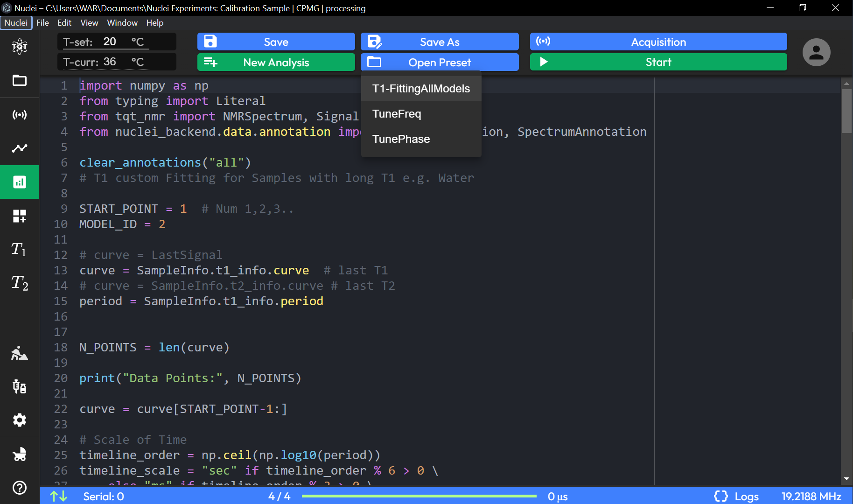The width and height of the screenshot is (853, 504).
Task: Click the Save button label
Action: tap(276, 42)
